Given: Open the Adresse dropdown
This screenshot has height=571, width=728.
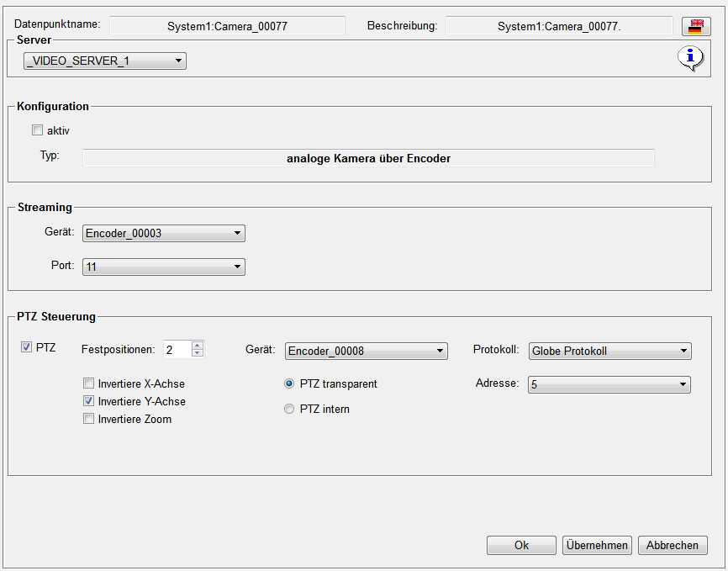Looking at the screenshot, I should pyautogui.click(x=609, y=384).
